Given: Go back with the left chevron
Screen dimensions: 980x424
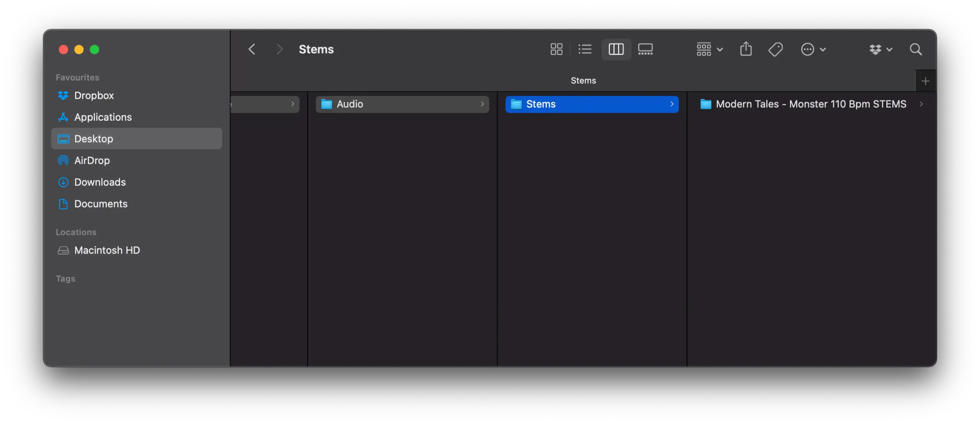Looking at the screenshot, I should click(x=252, y=49).
